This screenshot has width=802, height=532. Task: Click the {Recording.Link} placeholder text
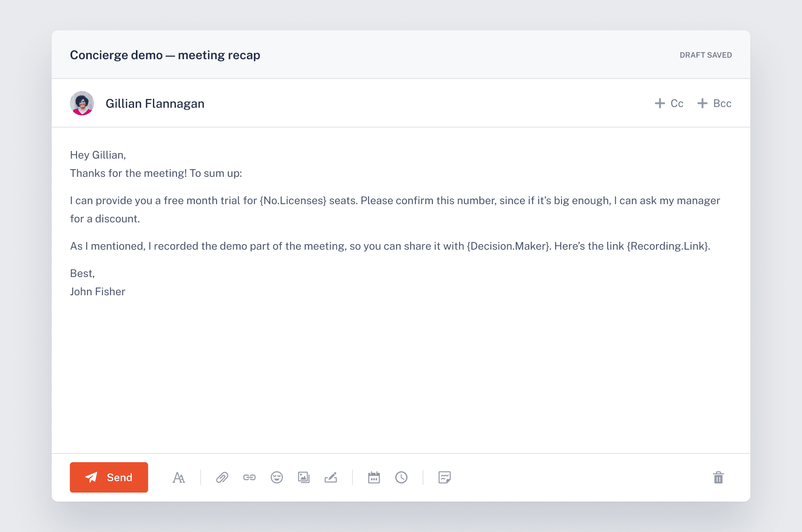[x=668, y=246]
